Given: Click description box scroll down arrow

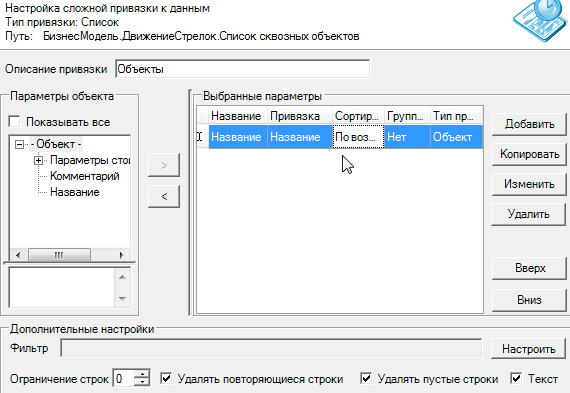Looking at the screenshot, I should (x=123, y=298).
